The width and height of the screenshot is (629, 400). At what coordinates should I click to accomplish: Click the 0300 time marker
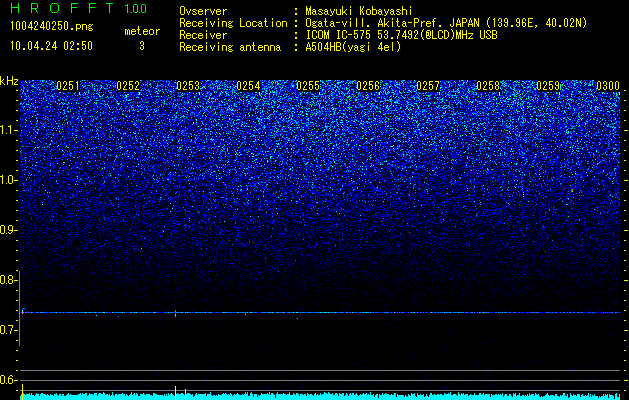(608, 86)
